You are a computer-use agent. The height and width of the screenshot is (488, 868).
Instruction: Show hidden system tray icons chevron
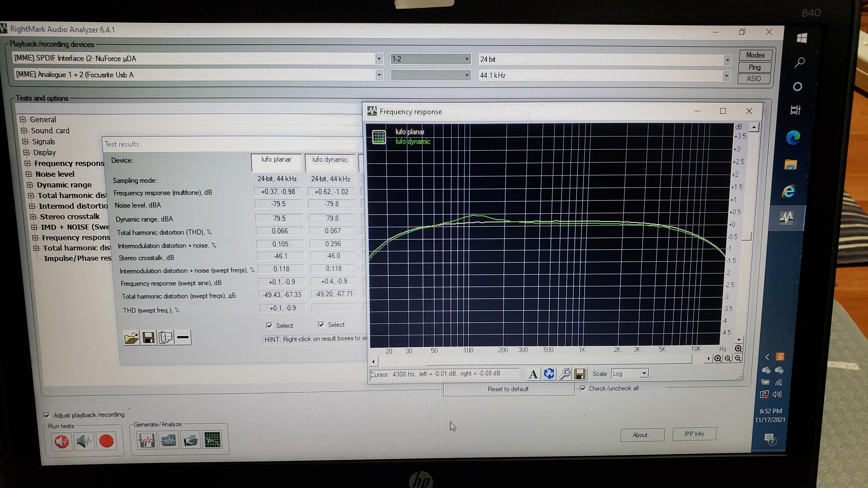point(767,357)
